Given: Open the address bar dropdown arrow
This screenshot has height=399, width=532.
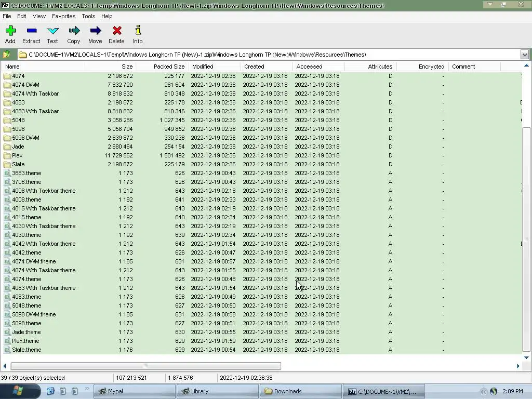Looking at the screenshot, I should [x=525, y=54].
